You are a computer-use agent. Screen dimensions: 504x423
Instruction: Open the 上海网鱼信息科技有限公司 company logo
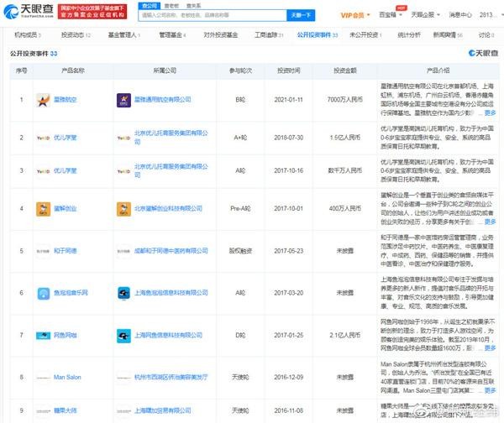(x=123, y=336)
